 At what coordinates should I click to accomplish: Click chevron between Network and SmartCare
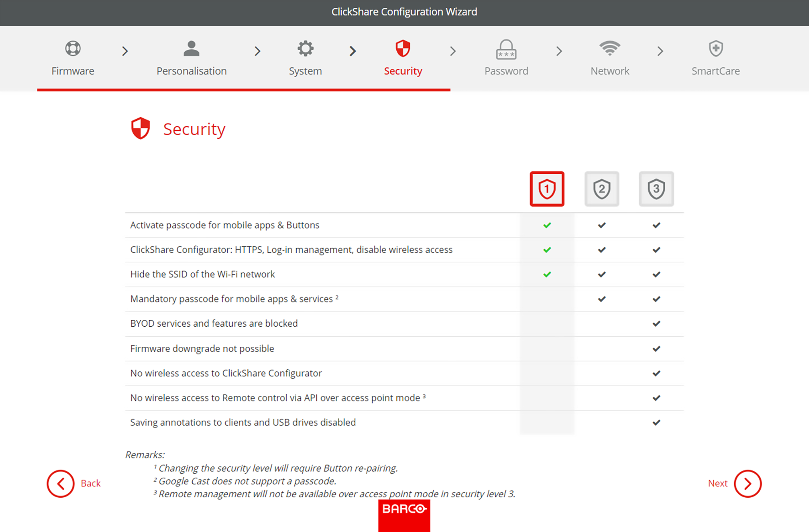[x=660, y=51]
